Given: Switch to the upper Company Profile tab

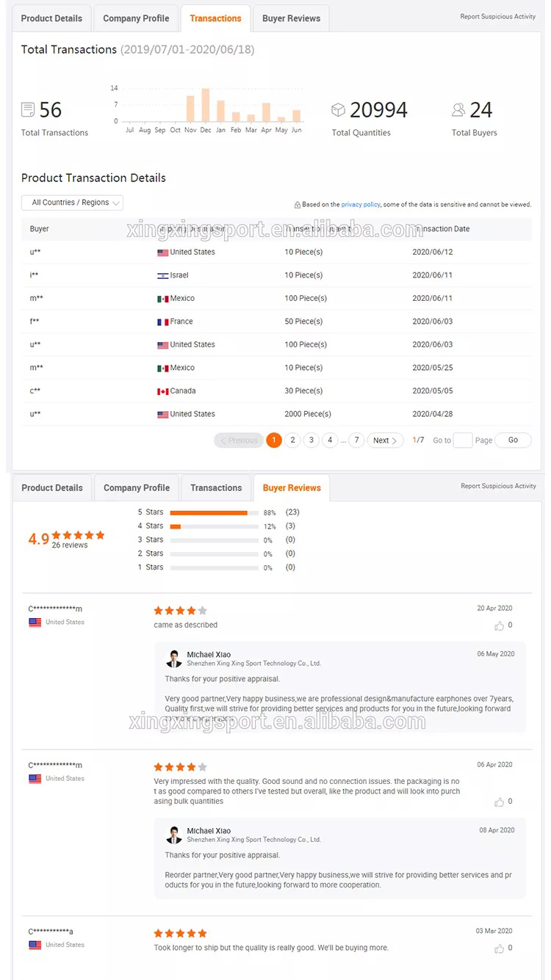Looking at the screenshot, I should pyautogui.click(x=136, y=18).
